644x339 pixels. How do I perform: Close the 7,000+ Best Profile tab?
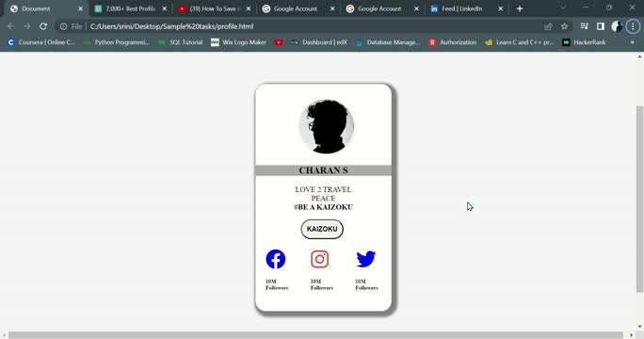[164, 8]
